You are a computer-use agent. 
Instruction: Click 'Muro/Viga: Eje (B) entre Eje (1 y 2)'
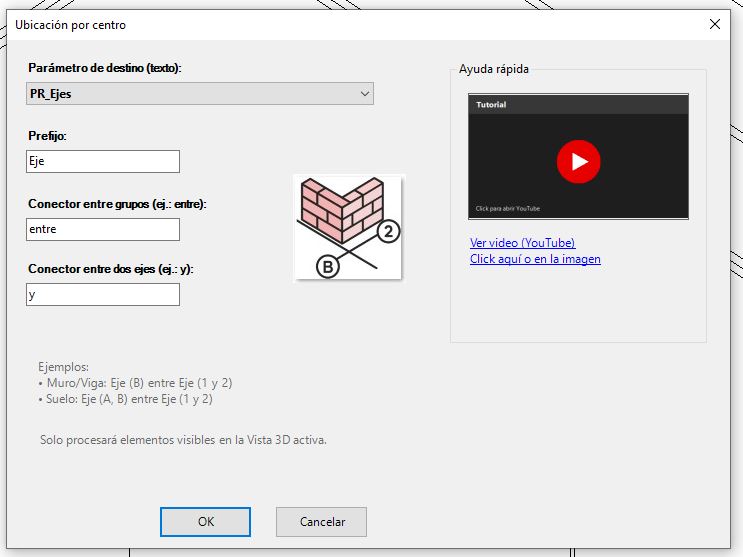139,383
